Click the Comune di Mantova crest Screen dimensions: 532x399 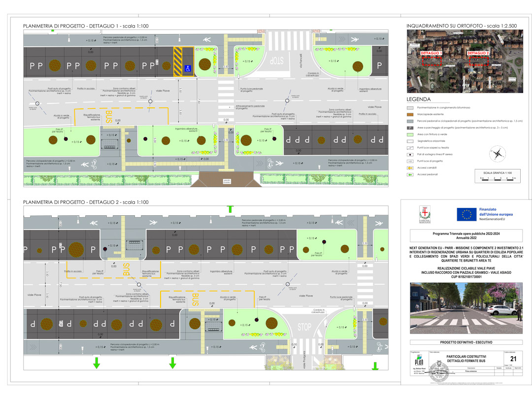[x=423, y=214]
